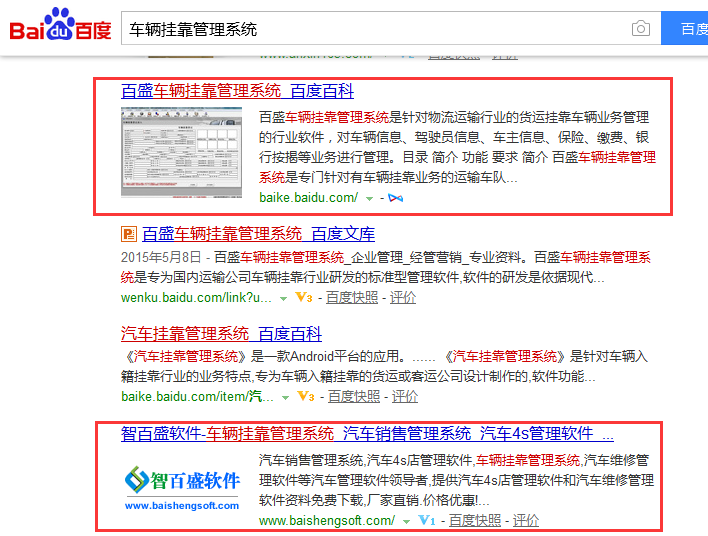The height and width of the screenshot is (536, 708).
Task: Open 百度快照 for baike.baidu.com/item result
Action: pos(354,396)
